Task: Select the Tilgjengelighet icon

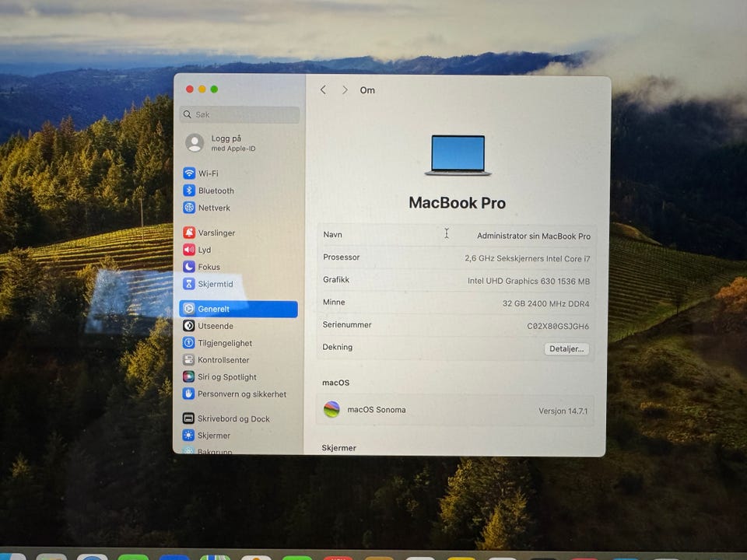Action: (x=188, y=343)
